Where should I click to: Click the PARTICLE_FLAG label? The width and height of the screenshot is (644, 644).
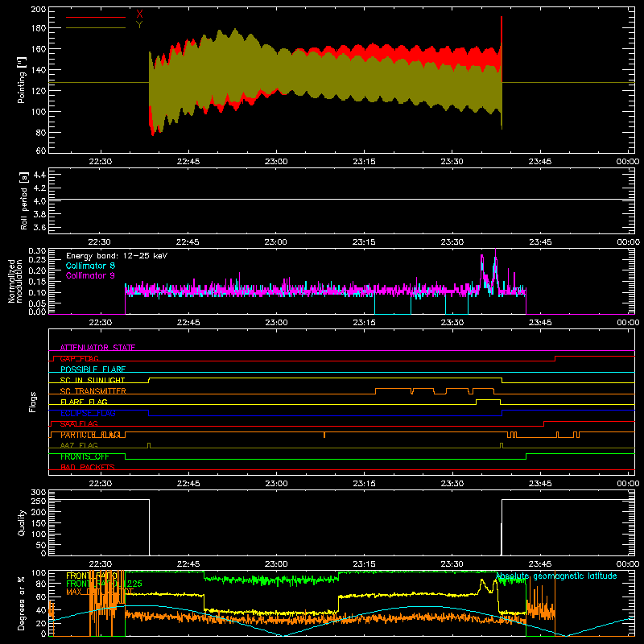pos(90,435)
